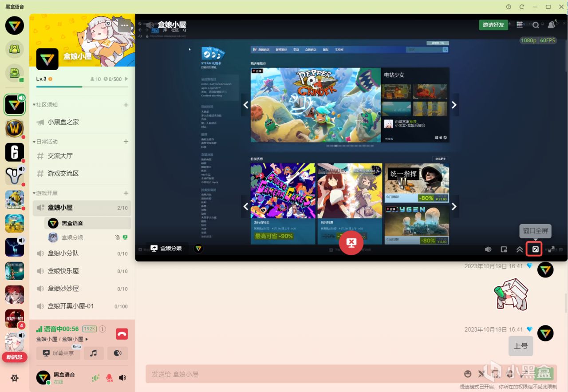Screen dimensions: 568x392
Task: Toggle picture-in-picture for the stream
Action: tap(504, 249)
